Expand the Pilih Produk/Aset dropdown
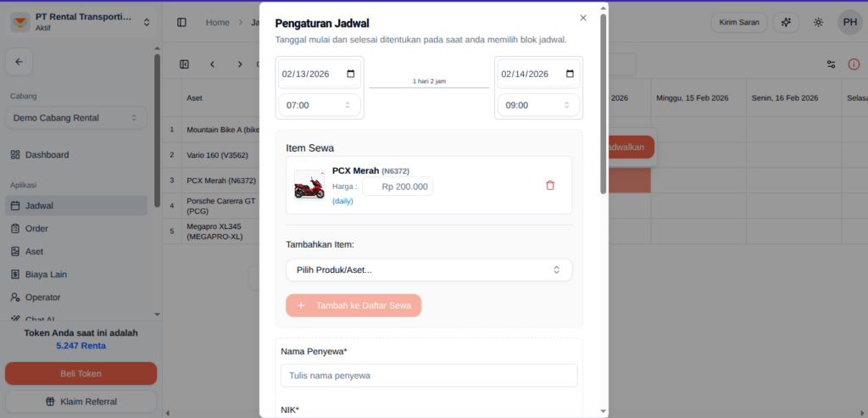868x418 pixels. [x=429, y=270]
